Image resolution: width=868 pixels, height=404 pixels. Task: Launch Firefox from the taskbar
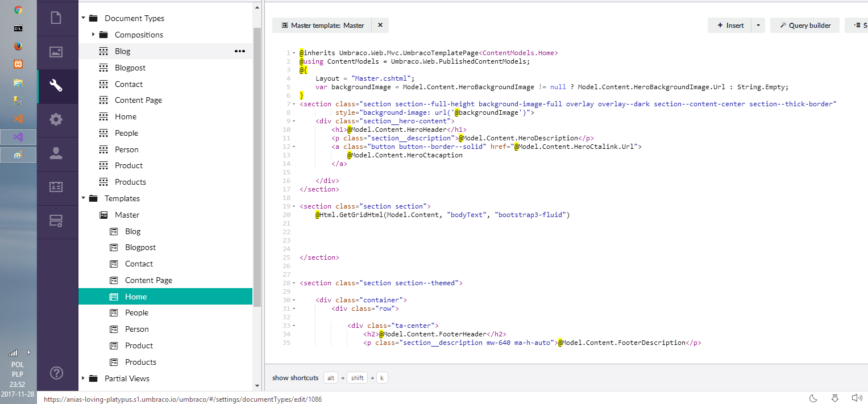click(18, 46)
